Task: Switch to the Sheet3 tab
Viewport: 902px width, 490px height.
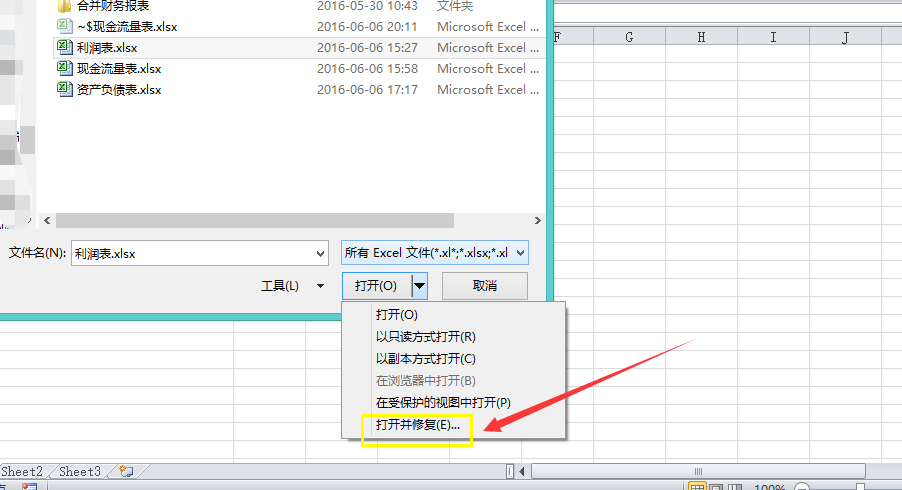Action: point(80,471)
